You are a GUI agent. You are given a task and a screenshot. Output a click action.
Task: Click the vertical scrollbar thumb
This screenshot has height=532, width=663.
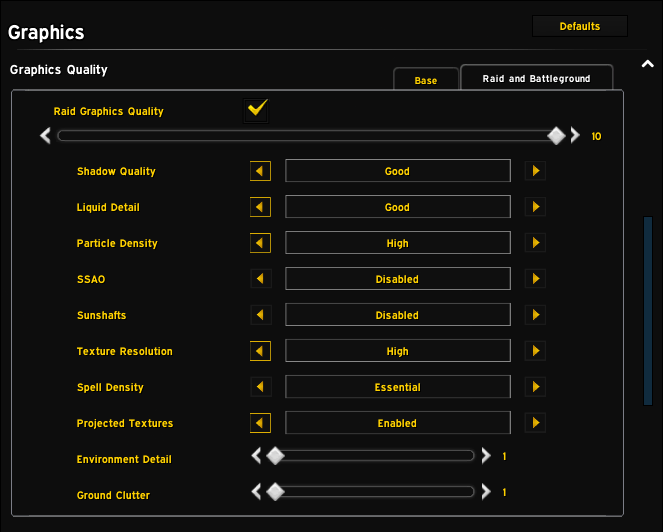[x=648, y=311]
